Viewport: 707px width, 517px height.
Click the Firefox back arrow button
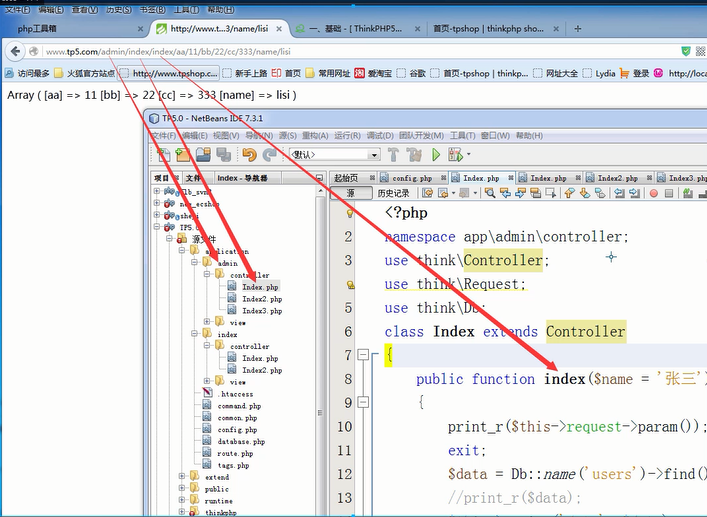click(15, 51)
